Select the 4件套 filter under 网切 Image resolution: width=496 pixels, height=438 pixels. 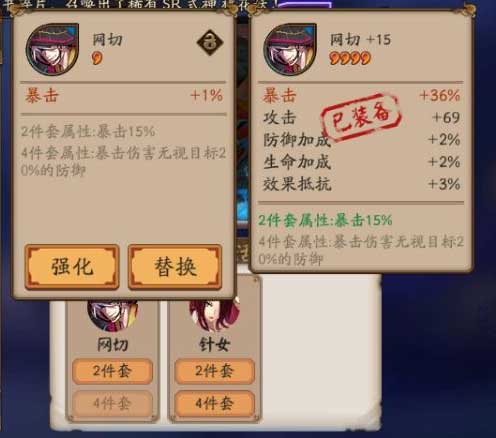click(x=112, y=404)
